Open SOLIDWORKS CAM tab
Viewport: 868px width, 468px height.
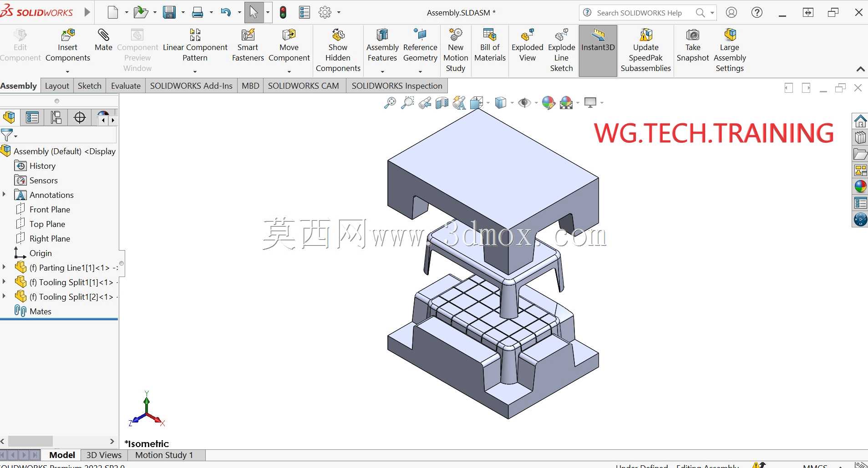tap(304, 86)
